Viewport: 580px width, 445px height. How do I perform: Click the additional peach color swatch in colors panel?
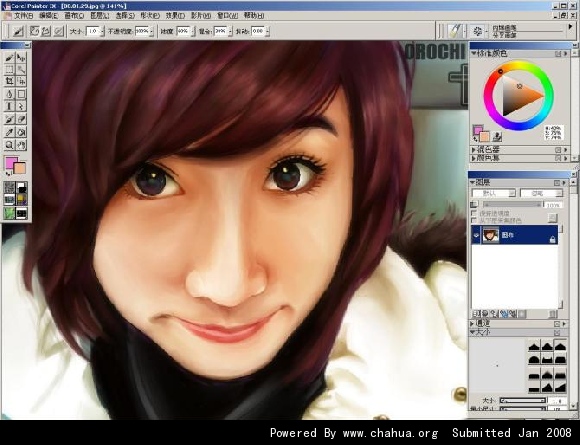coord(485,137)
